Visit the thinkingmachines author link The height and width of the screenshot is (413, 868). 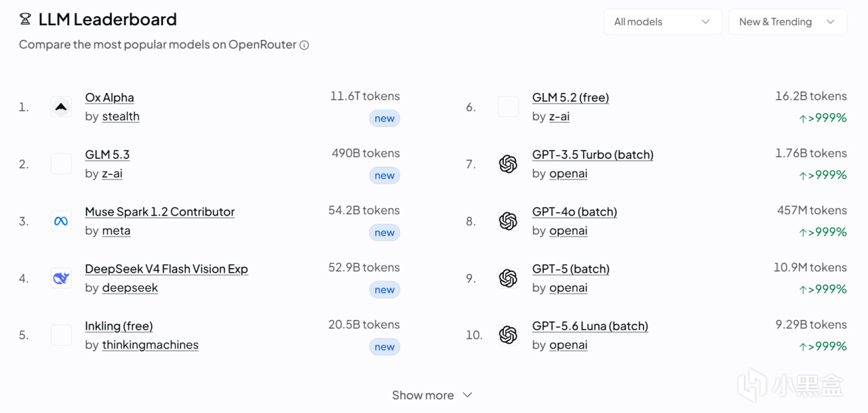(x=151, y=345)
